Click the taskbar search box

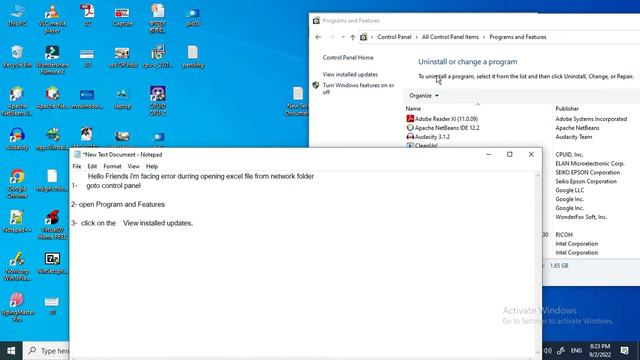46,351
